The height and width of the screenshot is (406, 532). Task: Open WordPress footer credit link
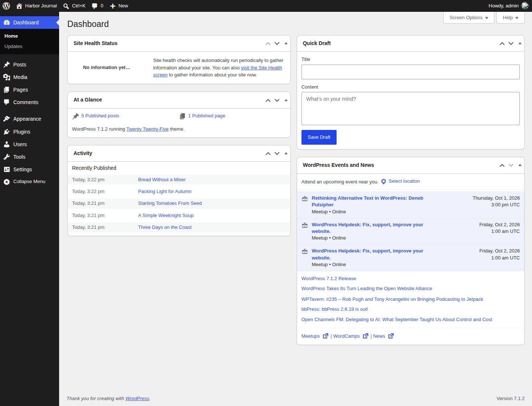pyautogui.click(x=137, y=399)
